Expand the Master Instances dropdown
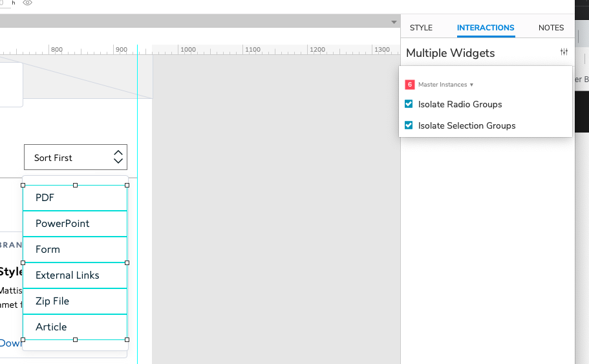Image resolution: width=589 pixels, height=364 pixels. pos(446,85)
